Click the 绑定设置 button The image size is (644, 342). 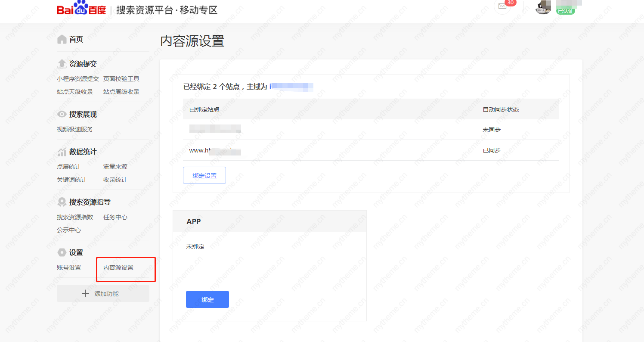tap(204, 175)
